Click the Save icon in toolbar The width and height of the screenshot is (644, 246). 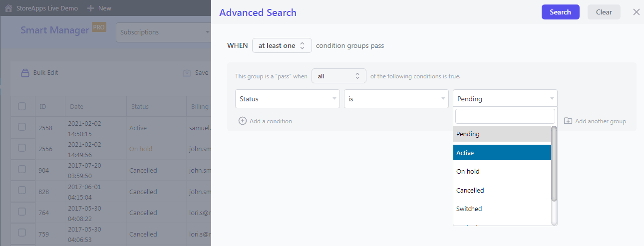click(x=187, y=73)
